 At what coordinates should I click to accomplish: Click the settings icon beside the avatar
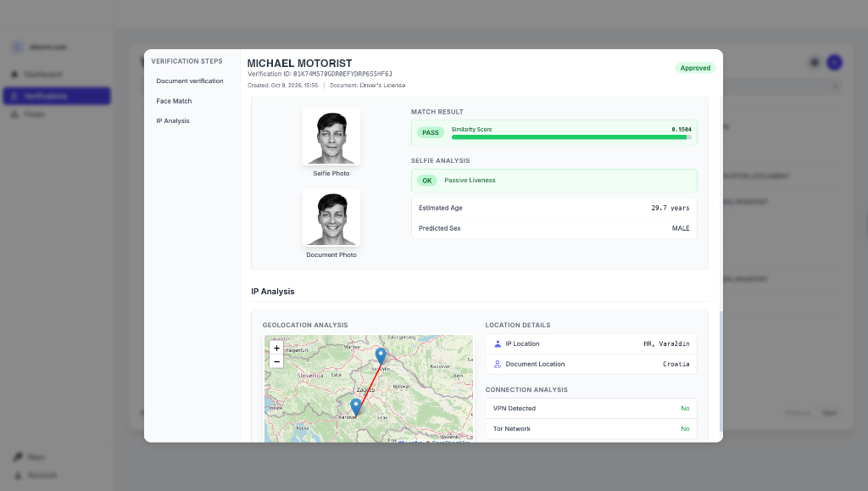coord(815,63)
